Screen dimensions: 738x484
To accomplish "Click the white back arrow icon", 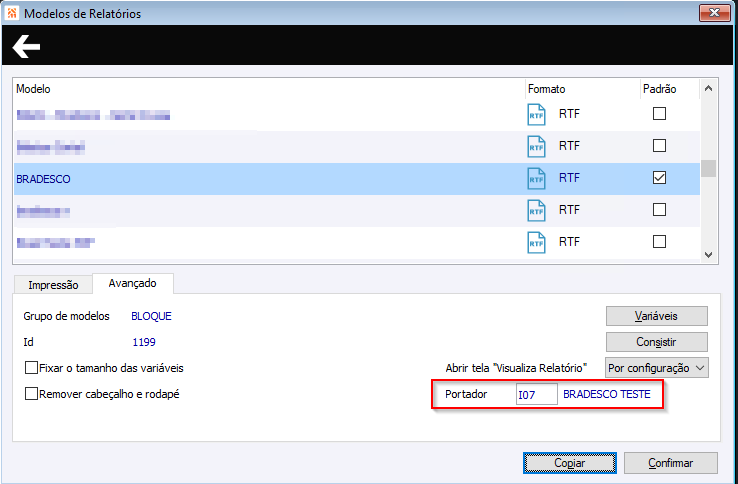I will [x=26, y=46].
